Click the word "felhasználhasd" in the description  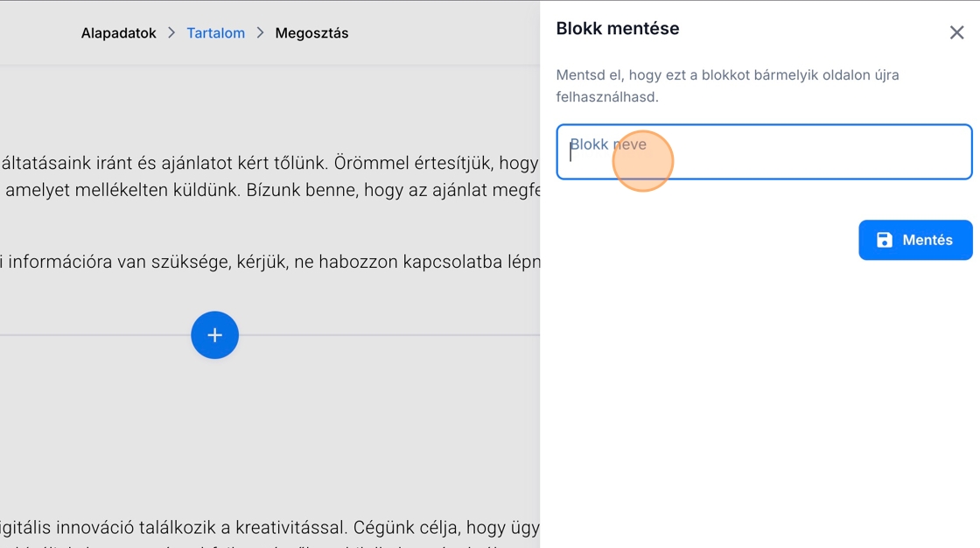pyautogui.click(x=605, y=97)
